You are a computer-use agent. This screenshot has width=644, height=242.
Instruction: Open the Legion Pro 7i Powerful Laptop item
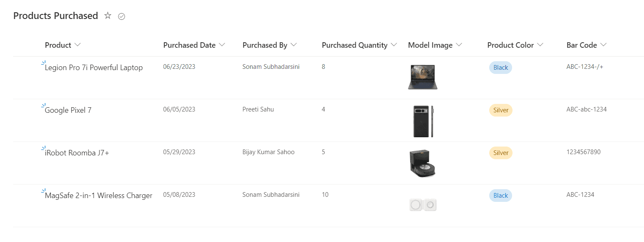(x=94, y=68)
